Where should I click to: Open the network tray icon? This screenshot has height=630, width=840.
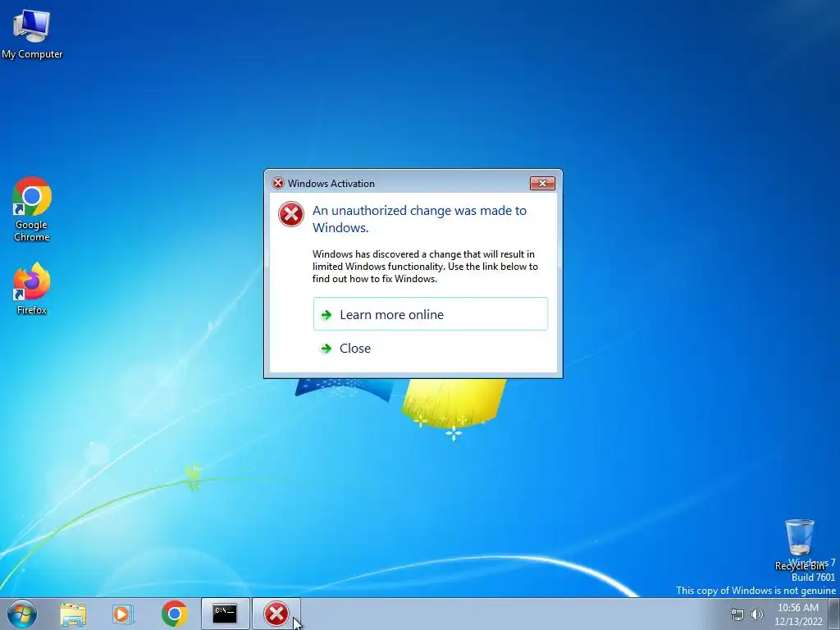[737, 614]
